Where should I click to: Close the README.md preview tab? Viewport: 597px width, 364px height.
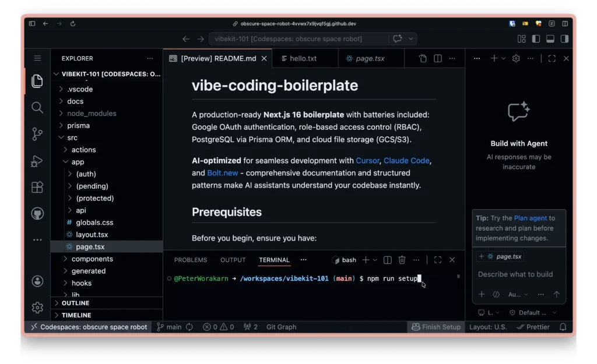pyautogui.click(x=264, y=59)
